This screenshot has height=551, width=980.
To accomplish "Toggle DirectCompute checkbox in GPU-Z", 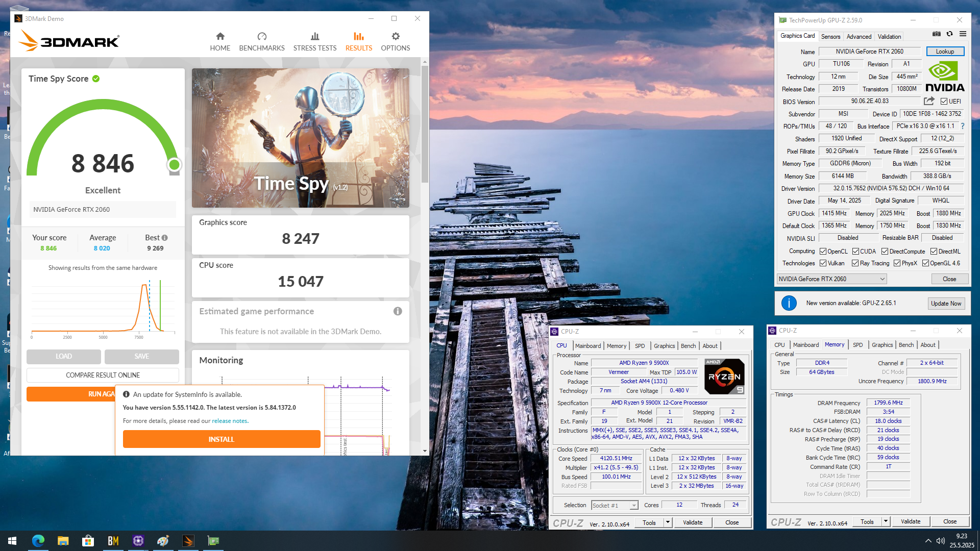I will (x=885, y=252).
